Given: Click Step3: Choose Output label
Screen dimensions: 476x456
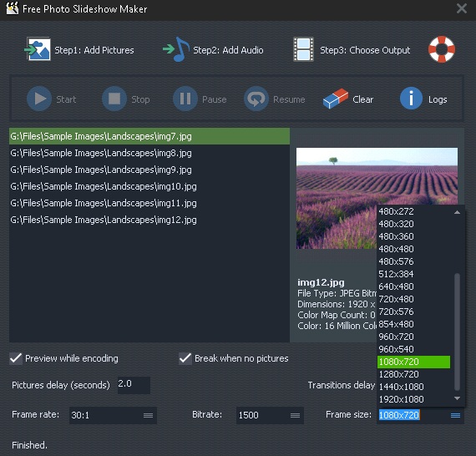Looking at the screenshot, I should click(365, 50).
